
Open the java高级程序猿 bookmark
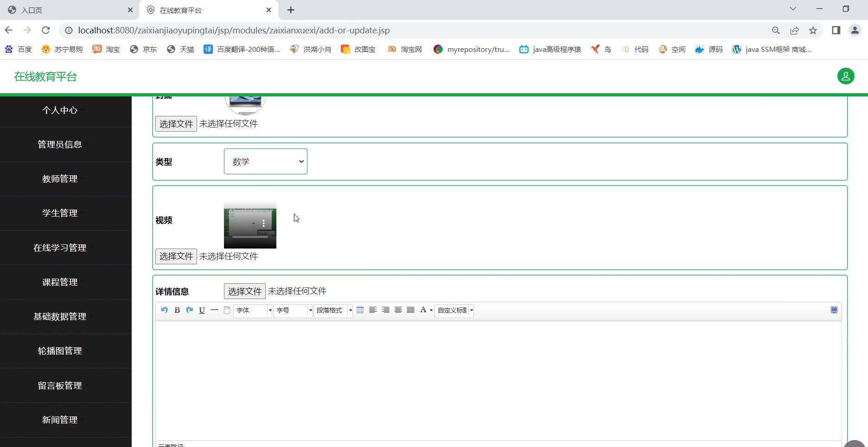[x=550, y=49]
